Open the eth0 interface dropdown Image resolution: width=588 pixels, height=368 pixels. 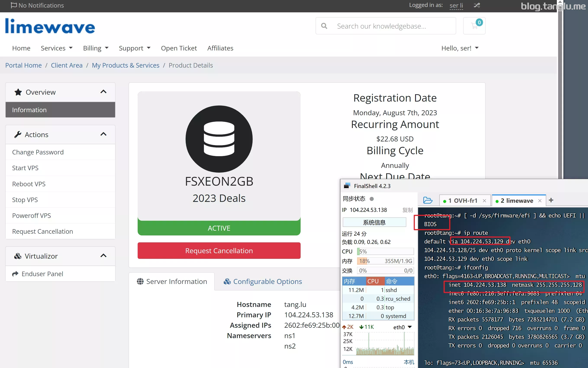(x=410, y=327)
